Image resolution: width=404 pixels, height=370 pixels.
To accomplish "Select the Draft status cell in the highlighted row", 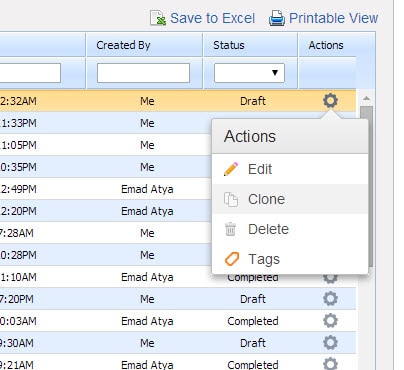I will [253, 101].
